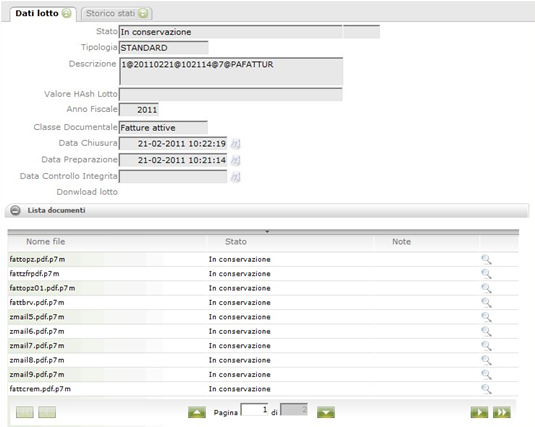
Task: Go to next page with green arrow
Action: coord(479,412)
